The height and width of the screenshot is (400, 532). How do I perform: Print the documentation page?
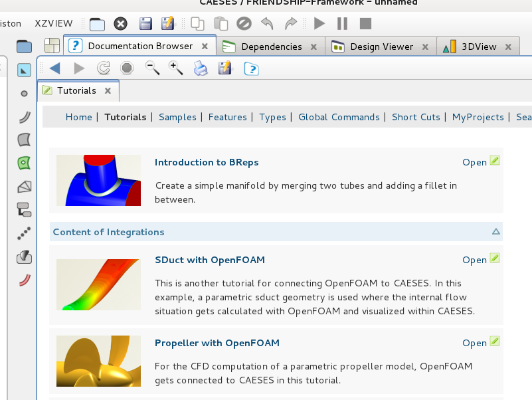coord(201,68)
